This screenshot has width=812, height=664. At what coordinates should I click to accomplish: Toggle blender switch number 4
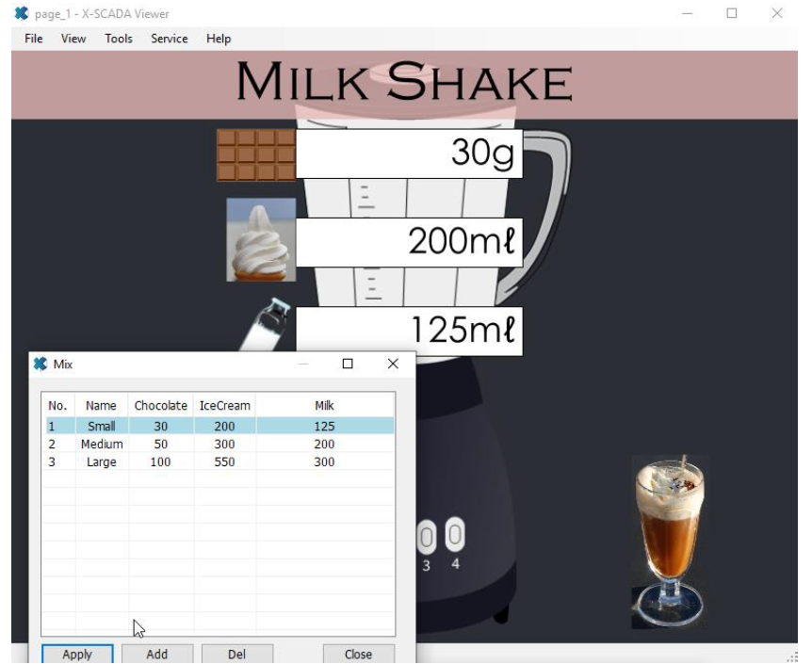pos(455,534)
